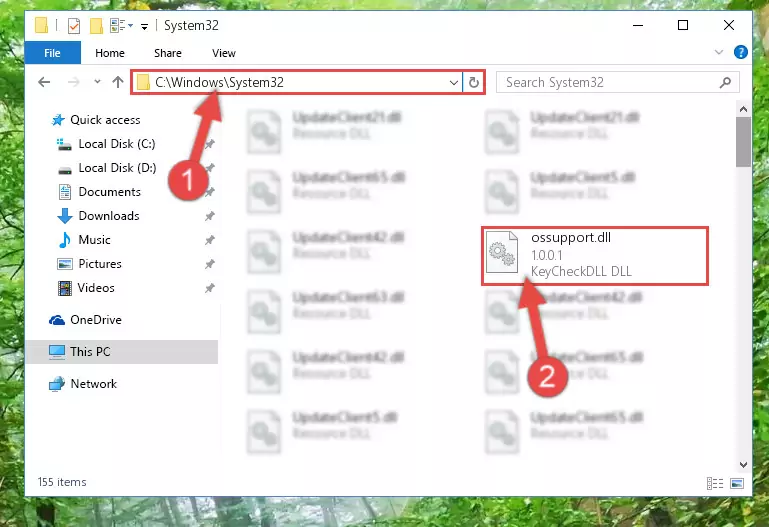This screenshot has height=527, width=769.
Task: Select the ossupport.dll file name
Action: 571,237
